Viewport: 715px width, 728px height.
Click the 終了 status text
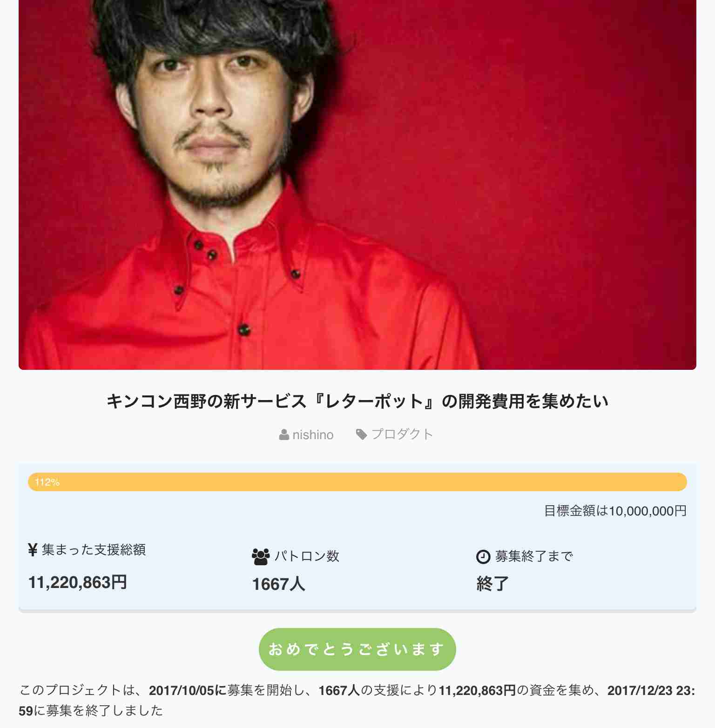click(x=492, y=583)
